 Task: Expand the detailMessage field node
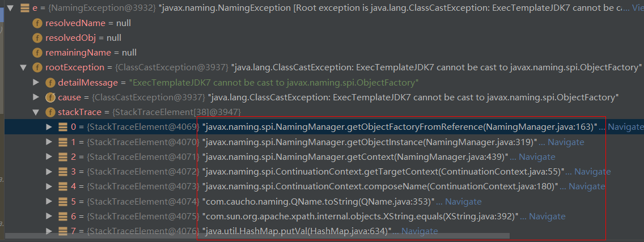click(36, 82)
